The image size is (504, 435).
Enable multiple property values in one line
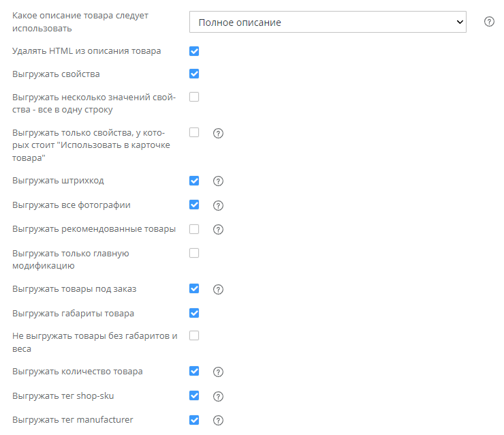194,97
